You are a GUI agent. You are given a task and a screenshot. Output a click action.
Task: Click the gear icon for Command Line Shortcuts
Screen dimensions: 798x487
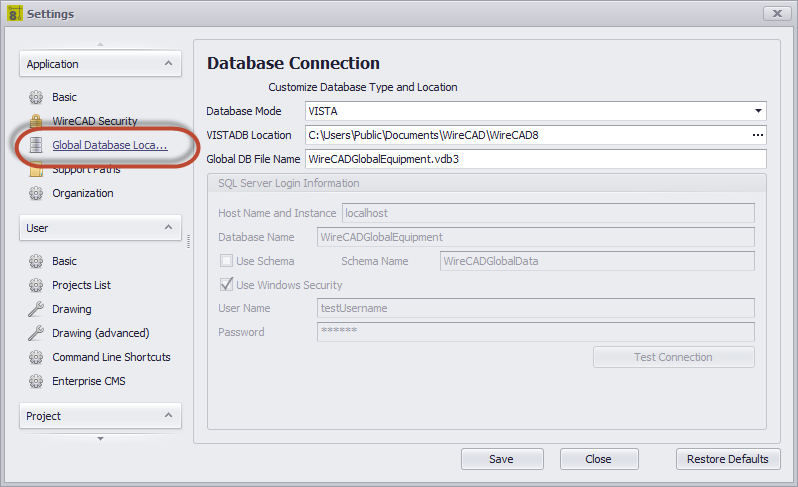[x=36, y=357]
